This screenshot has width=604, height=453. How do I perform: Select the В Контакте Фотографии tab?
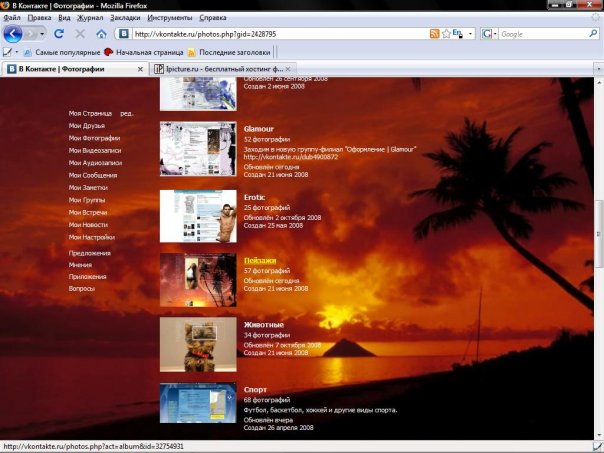coord(75,69)
